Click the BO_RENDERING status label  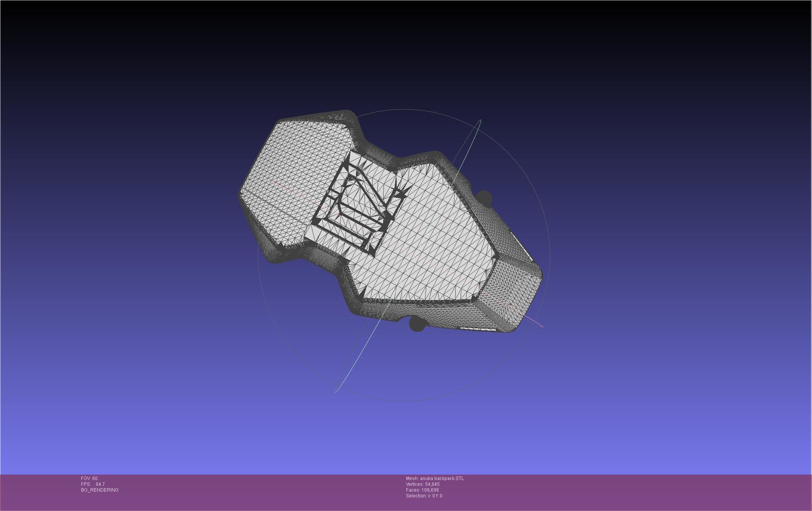point(100,490)
